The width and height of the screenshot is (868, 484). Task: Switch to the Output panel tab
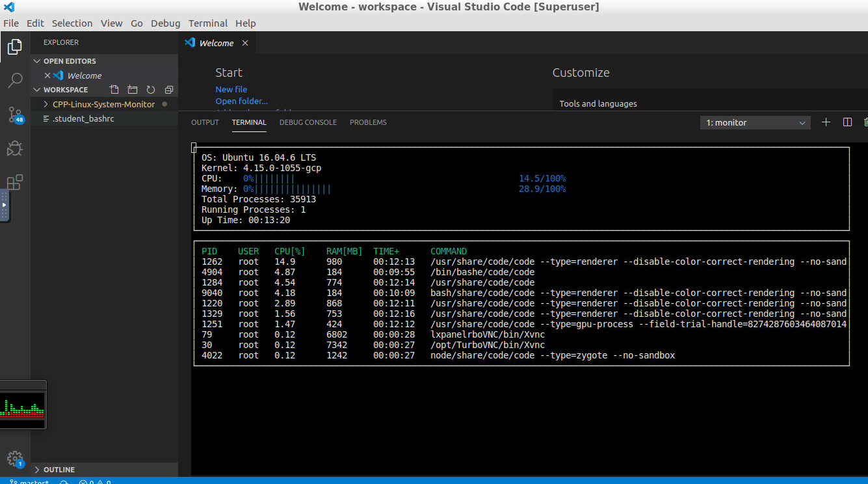point(205,122)
